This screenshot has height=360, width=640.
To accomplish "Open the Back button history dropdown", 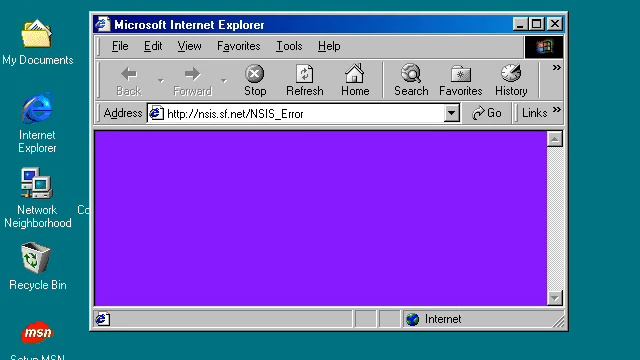I will click(x=161, y=80).
